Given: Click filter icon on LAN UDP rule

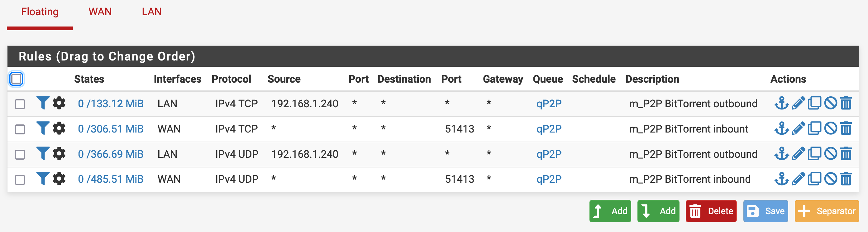Looking at the screenshot, I should click(43, 154).
